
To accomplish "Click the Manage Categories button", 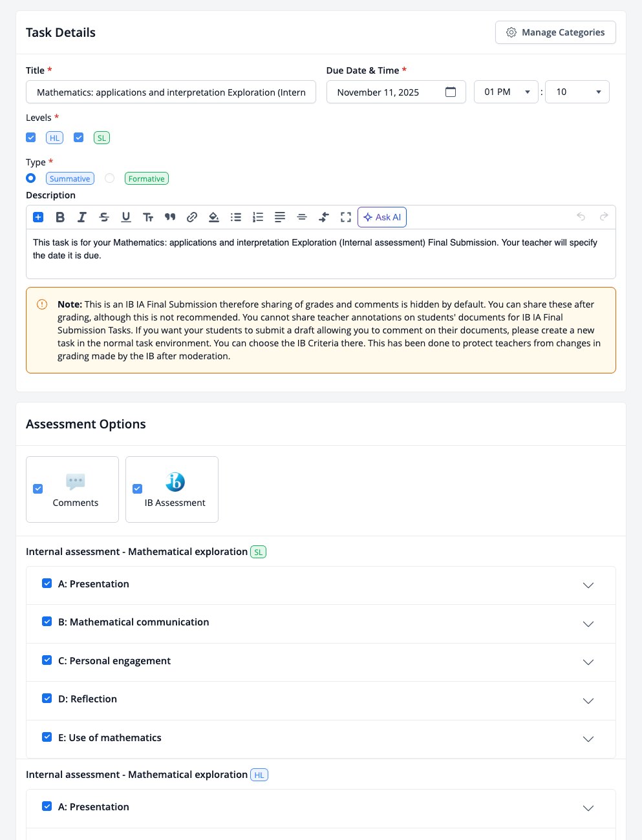I will coord(555,32).
